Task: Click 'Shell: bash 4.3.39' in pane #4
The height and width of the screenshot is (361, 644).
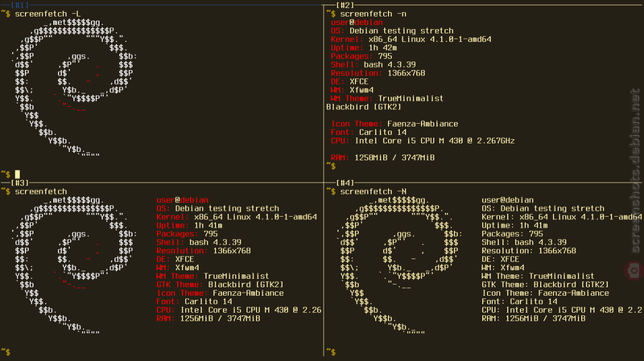Action: 524,242
